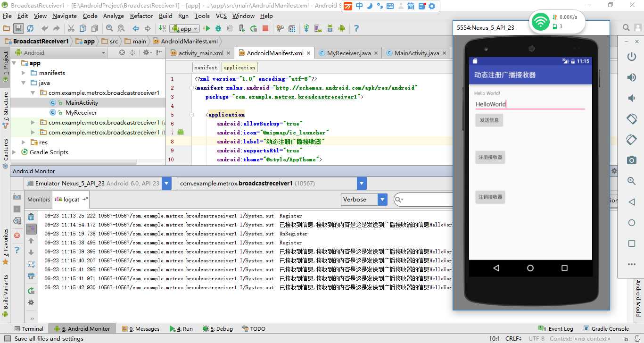Screen dimensions: 644x343
Task: Click Scroll from Source icon in Project panel
Action: tap(122, 52)
